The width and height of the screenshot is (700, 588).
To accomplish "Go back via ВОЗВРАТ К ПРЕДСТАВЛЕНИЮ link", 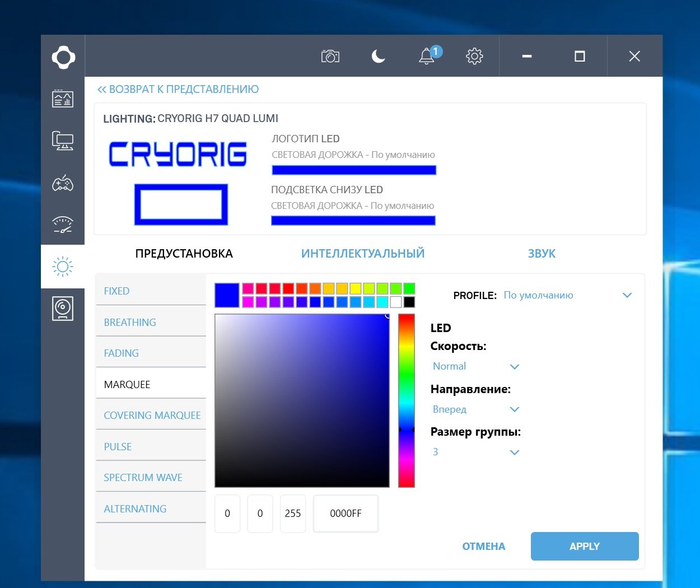I will pos(178,89).
